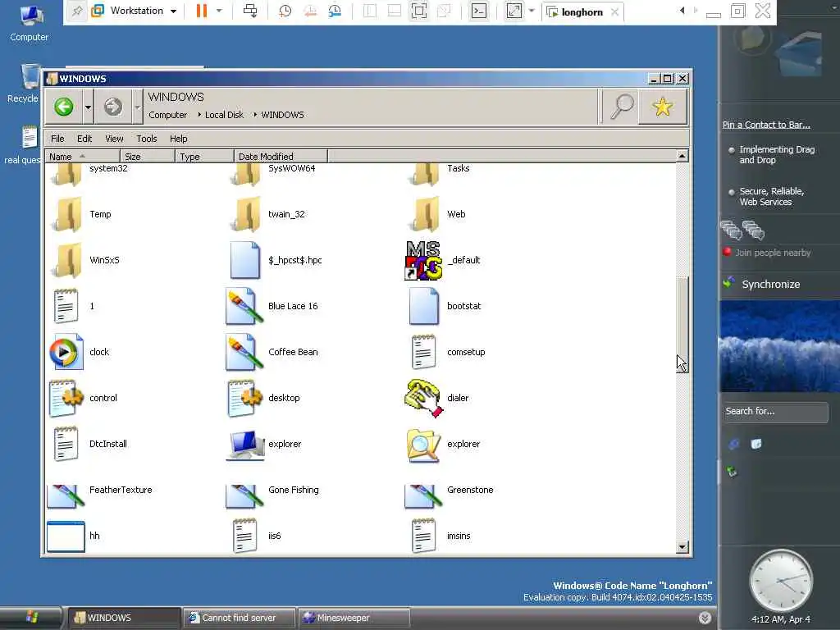This screenshot has height=630, width=840.
Task: Click Join people nearby
Action: point(773,253)
